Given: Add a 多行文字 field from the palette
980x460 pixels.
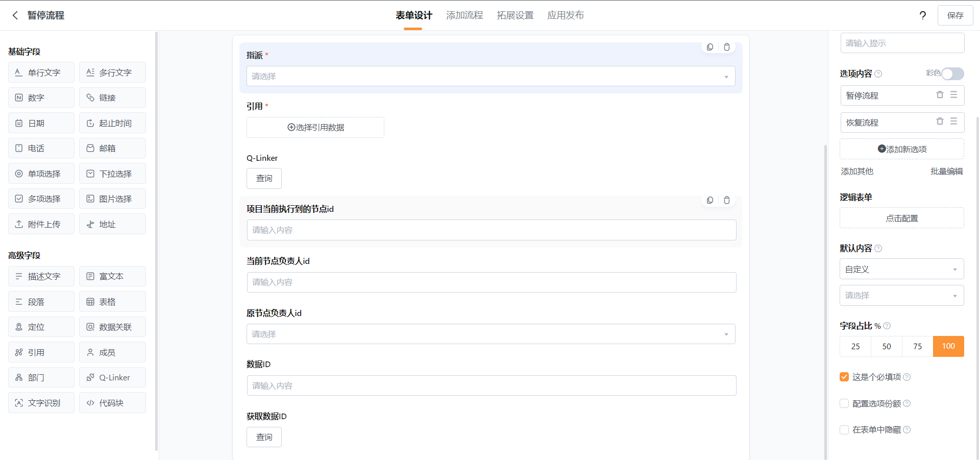Looking at the screenshot, I should (x=112, y=72).
